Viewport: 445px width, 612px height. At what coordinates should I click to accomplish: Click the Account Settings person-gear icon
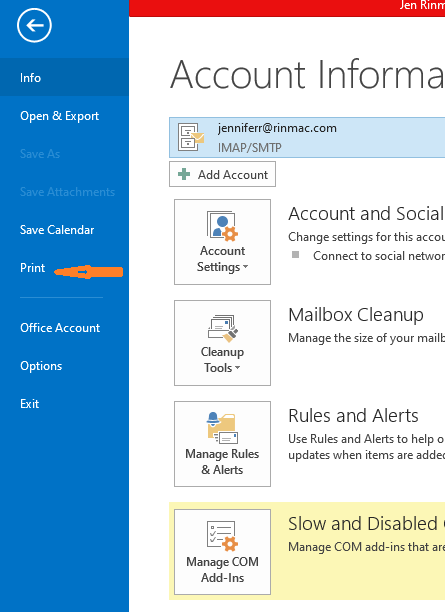[x=222, y=226]
